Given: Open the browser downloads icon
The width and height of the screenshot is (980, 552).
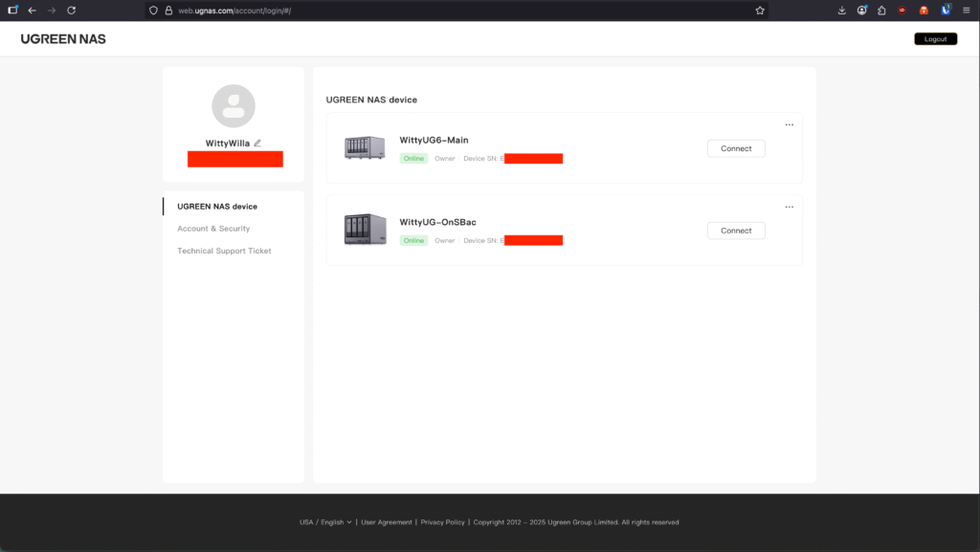Looking at the screenshot, I should [841, 11].
